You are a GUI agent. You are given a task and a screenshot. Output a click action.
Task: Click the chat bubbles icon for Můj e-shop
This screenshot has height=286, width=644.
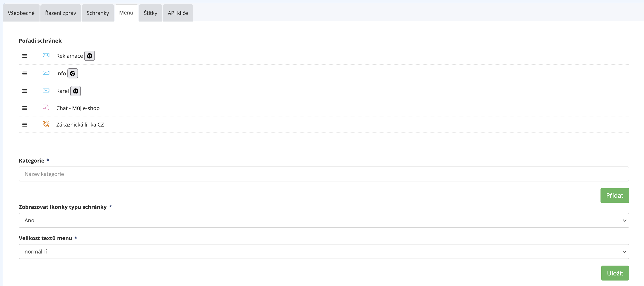[46, 107]
